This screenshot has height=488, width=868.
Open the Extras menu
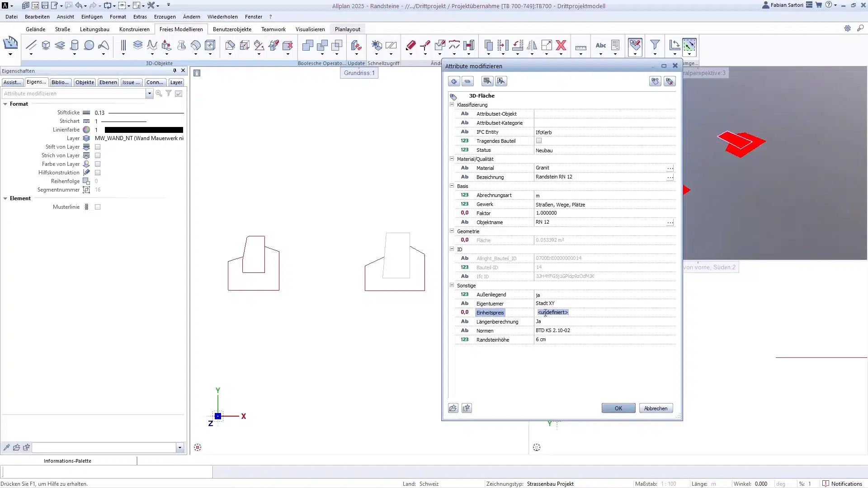pyautogui.click(x=140, y=17)
